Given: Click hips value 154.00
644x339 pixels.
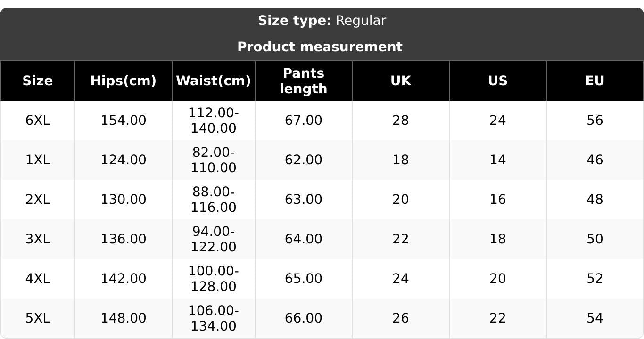Looking at the screenshot, I should pos(124,121).
